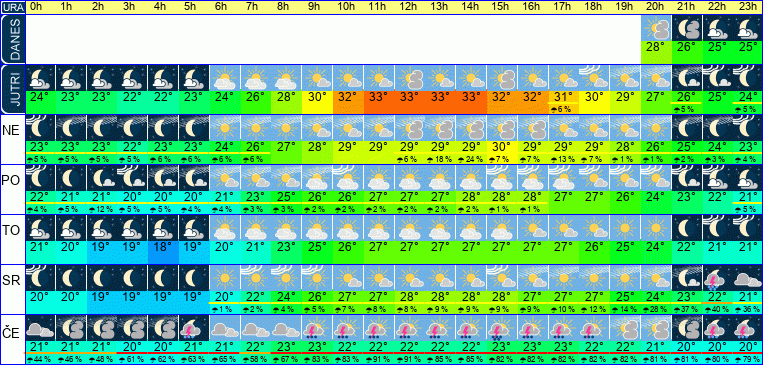763x365 pixels.
Task: Click Thursday's 91% precipitation at 11h
Action: click(379, 359)
